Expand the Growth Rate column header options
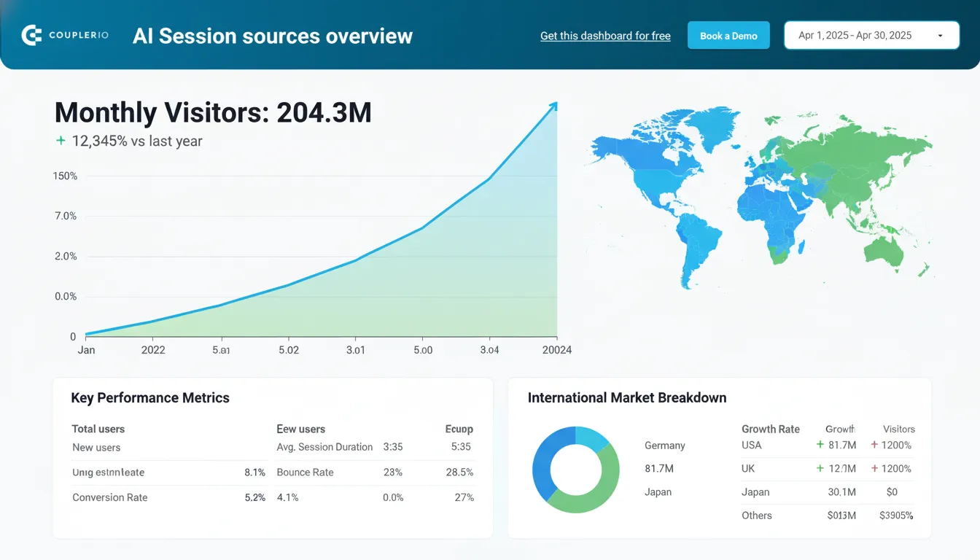 click(x=771, y=429)
